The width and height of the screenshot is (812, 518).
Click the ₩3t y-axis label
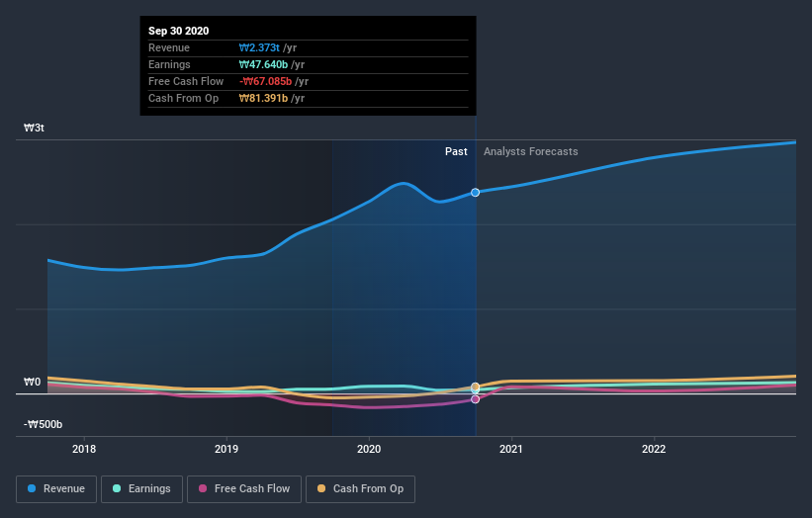[35, 128]
